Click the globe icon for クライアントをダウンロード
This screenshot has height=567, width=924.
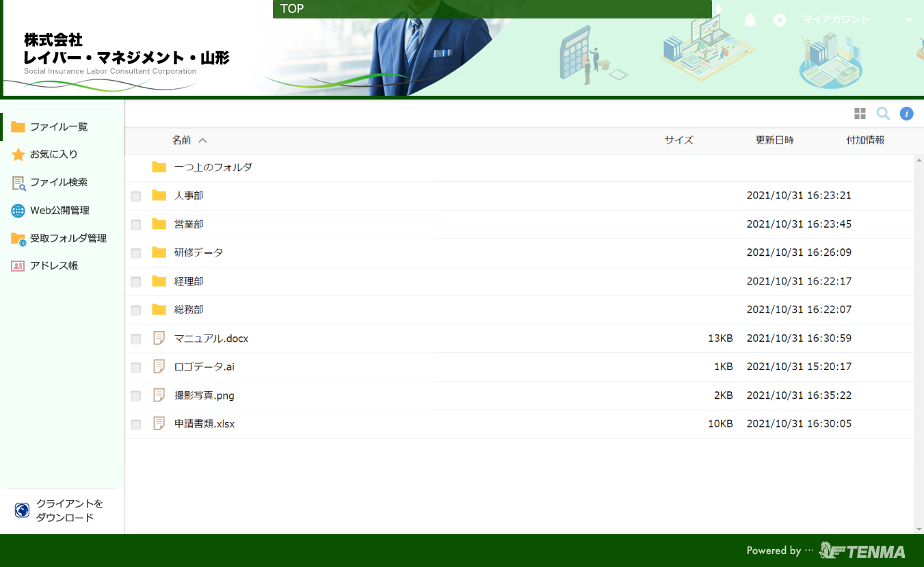[22, 510]
